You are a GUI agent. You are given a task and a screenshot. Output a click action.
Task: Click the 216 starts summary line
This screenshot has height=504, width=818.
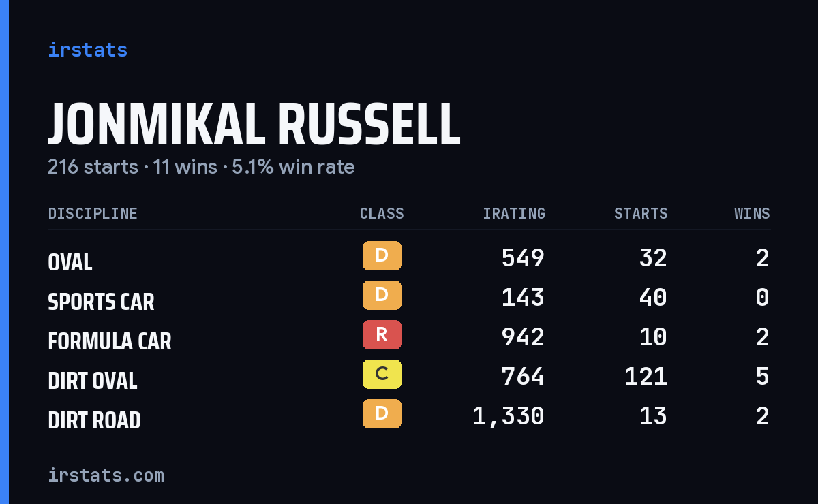point(201,167)
